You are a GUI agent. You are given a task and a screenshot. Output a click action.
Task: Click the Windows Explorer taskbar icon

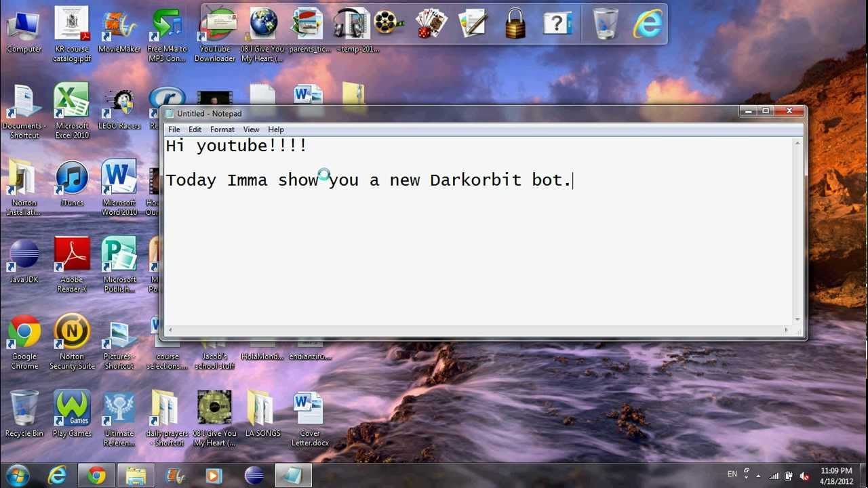click(136, 476)
